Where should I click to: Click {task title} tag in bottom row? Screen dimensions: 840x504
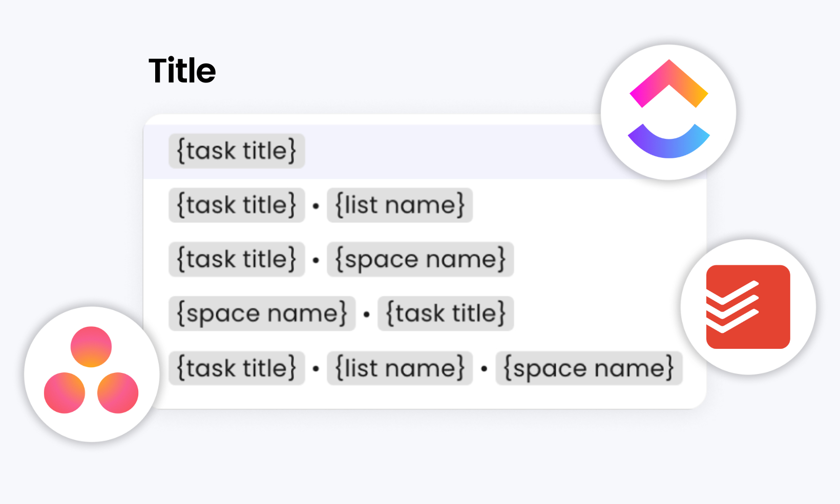coord(237,368)
